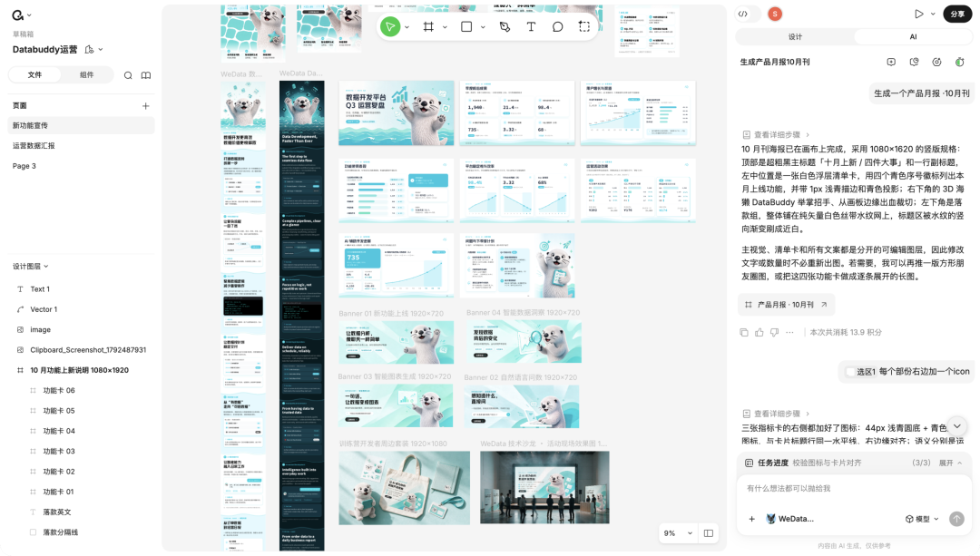Image resolution: width=980 pixels, height=556 pixels.
Task: Expand first detailed steps link
Action: pyautogui.click(x=776, y=134)
